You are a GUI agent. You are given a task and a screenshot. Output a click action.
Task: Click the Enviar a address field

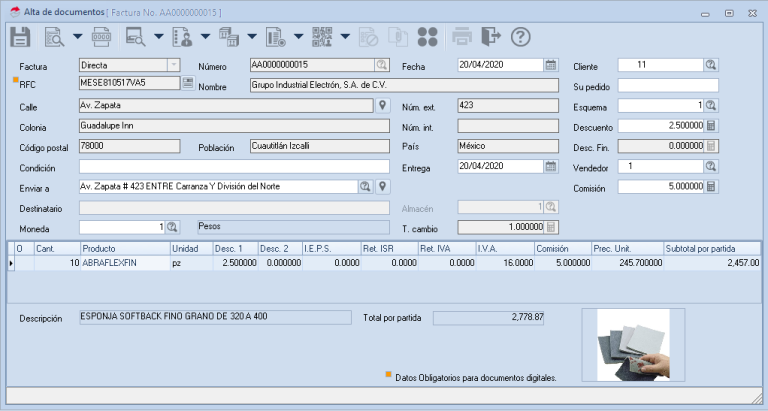(218, 187)
